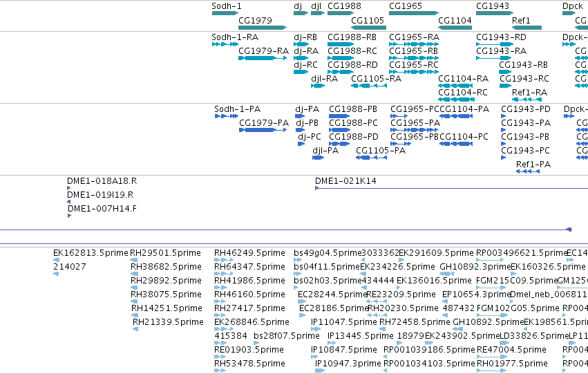588x374 pixels.
Task: Select the gene-level 'CG1943' label
Action: click(493, 6)
